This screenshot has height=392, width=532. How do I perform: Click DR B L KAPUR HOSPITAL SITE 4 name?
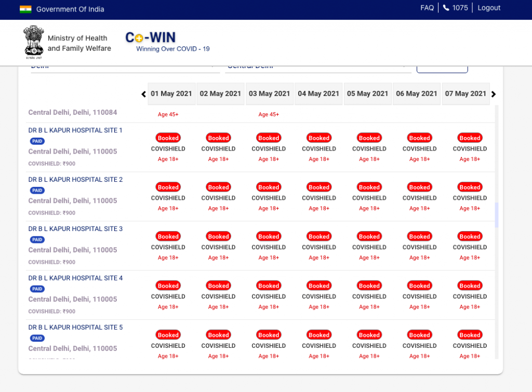click(75, 278)
